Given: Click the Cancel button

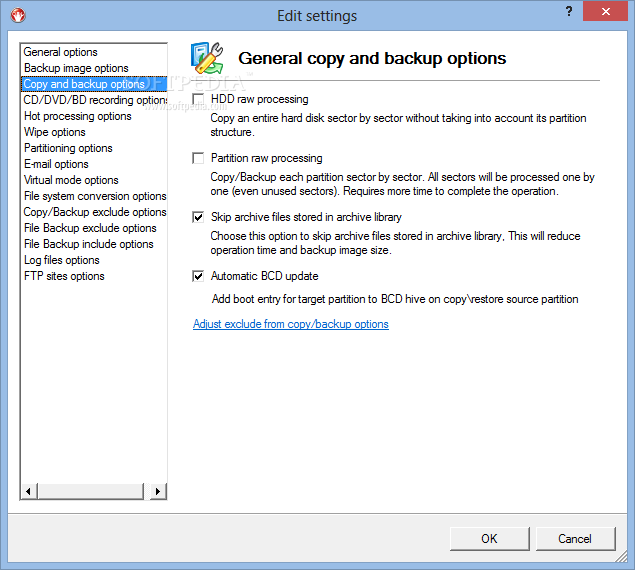Looking at the screenshot, I should coord(575,539).
